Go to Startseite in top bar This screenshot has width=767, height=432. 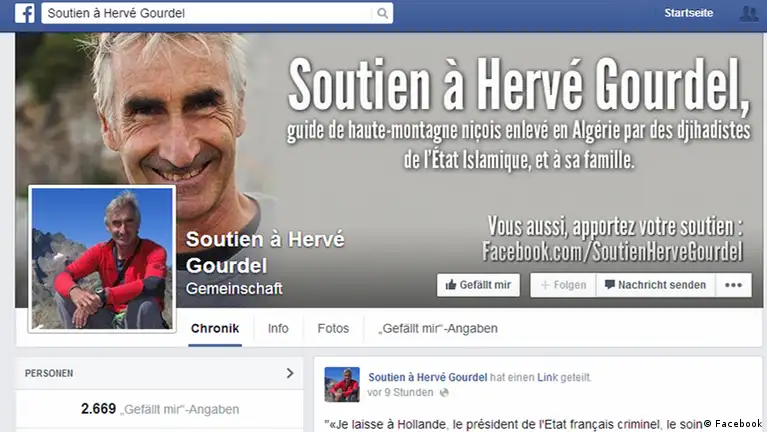[x=688, y=13]
